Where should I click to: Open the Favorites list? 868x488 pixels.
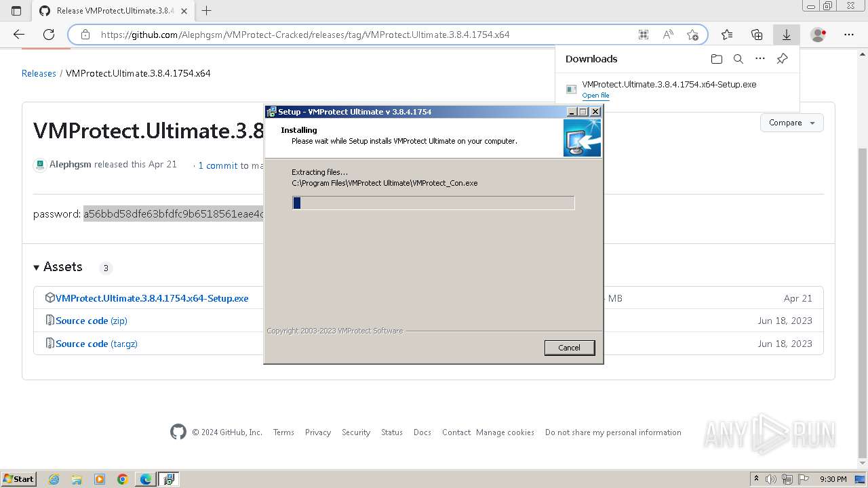click(727, 35)
